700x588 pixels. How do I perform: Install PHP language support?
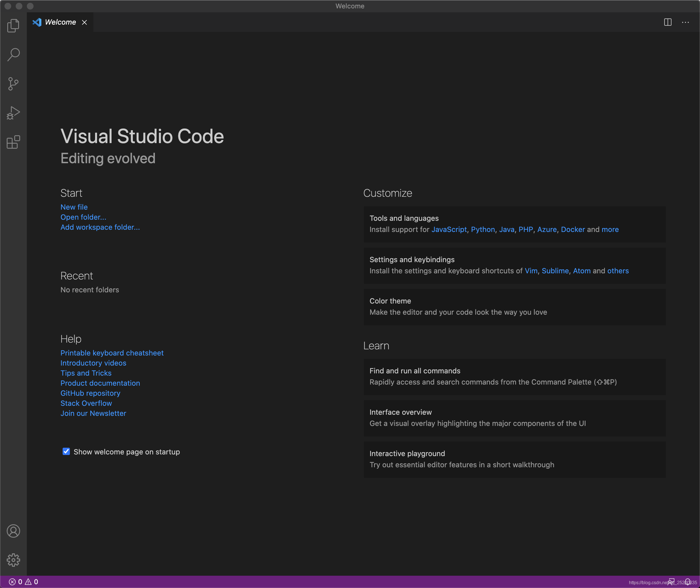[526, 229]
